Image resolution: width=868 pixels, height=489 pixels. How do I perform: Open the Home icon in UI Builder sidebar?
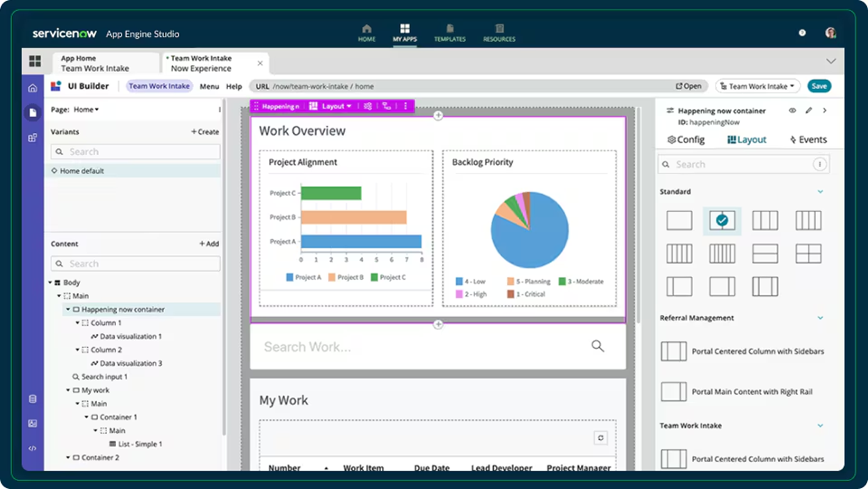pos(33,88)
